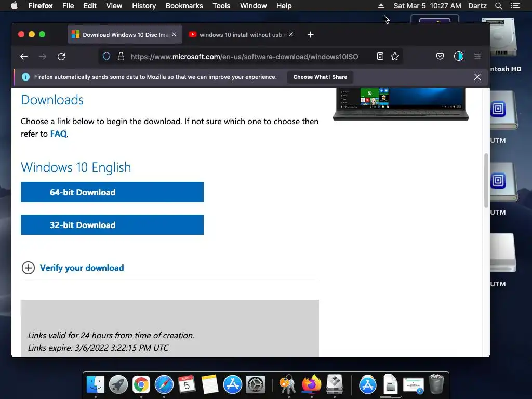Open the Safari web page document in Dock
Viewport: 532px width, 399px height.
point(413,385)
